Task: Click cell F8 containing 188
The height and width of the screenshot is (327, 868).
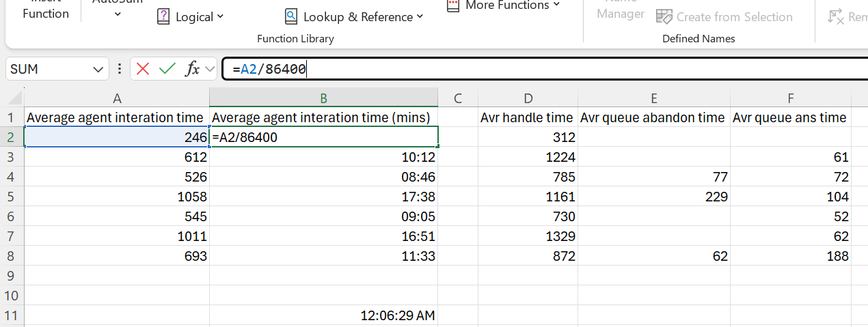Action: pos(791,256)
